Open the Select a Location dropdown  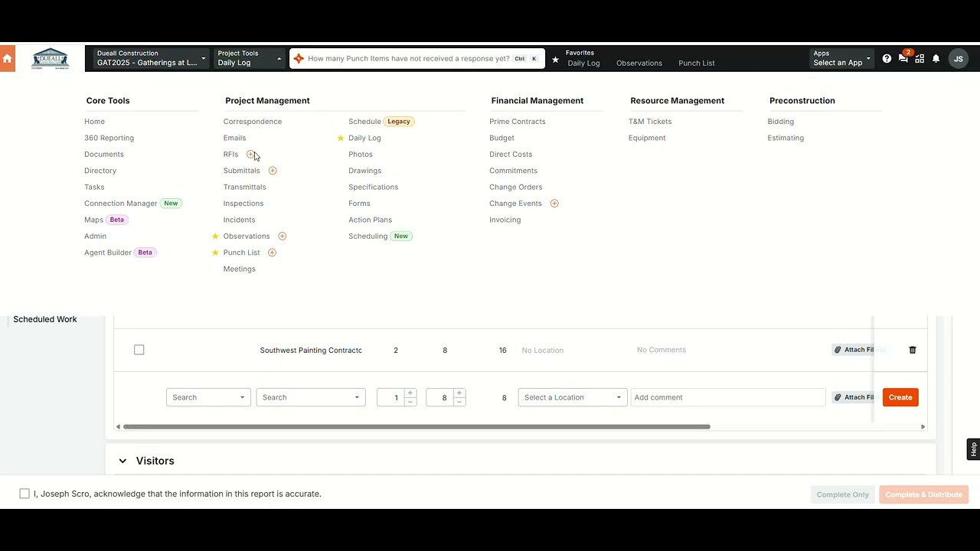pyautogui.click(x=573, y=397)
